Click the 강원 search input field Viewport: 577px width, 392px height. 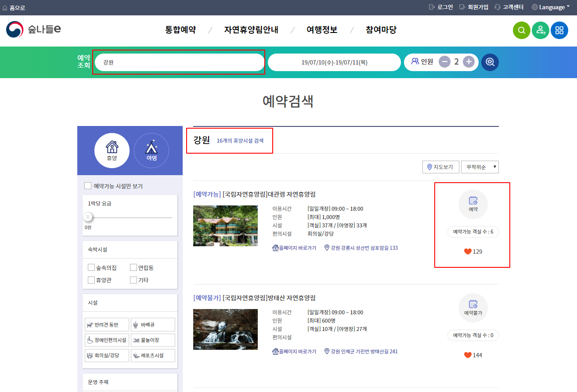coord(179,62)
